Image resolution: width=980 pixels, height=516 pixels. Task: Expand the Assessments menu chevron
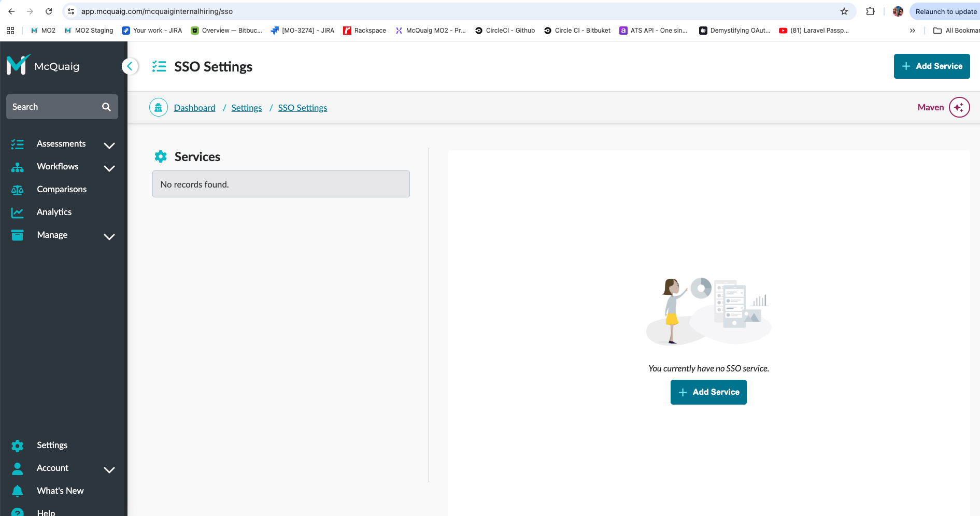pos(109,145)
